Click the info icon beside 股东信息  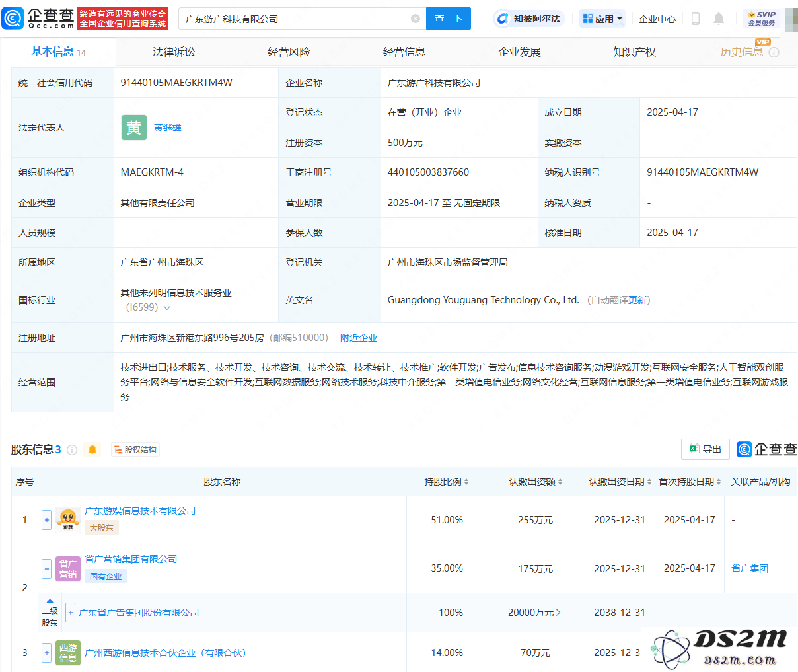point(72,450)
